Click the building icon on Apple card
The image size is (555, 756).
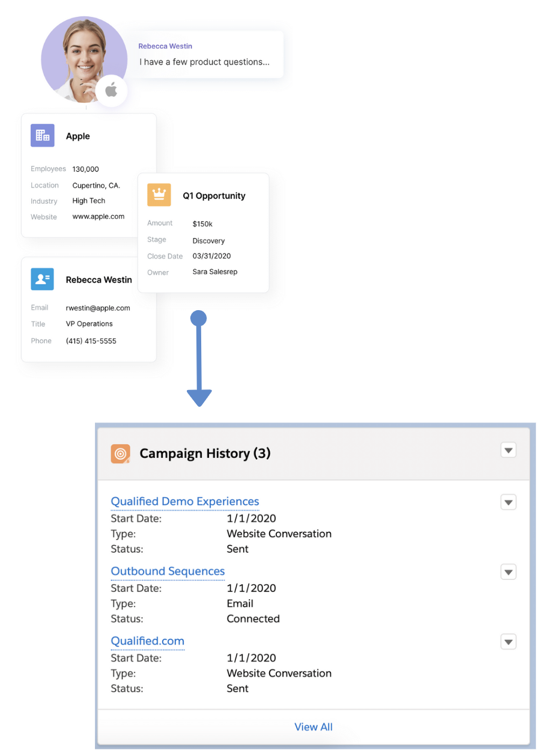click(x=43, y=136)
